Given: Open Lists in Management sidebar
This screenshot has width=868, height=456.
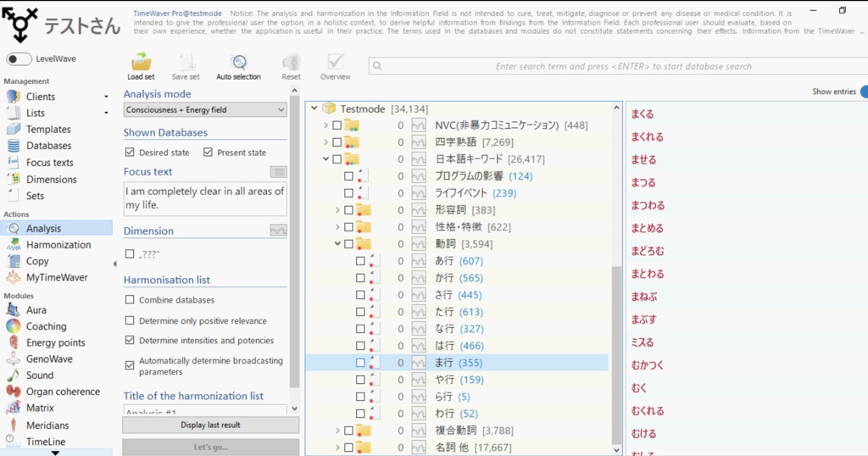Looking at the screenshot, I should coord(36,113).
